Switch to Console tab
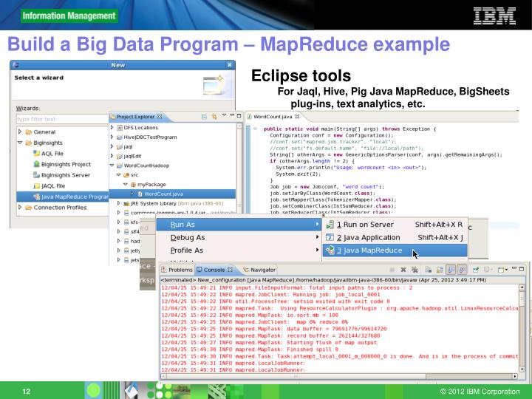This screenshot has height=399, width=532. [215, 270]
